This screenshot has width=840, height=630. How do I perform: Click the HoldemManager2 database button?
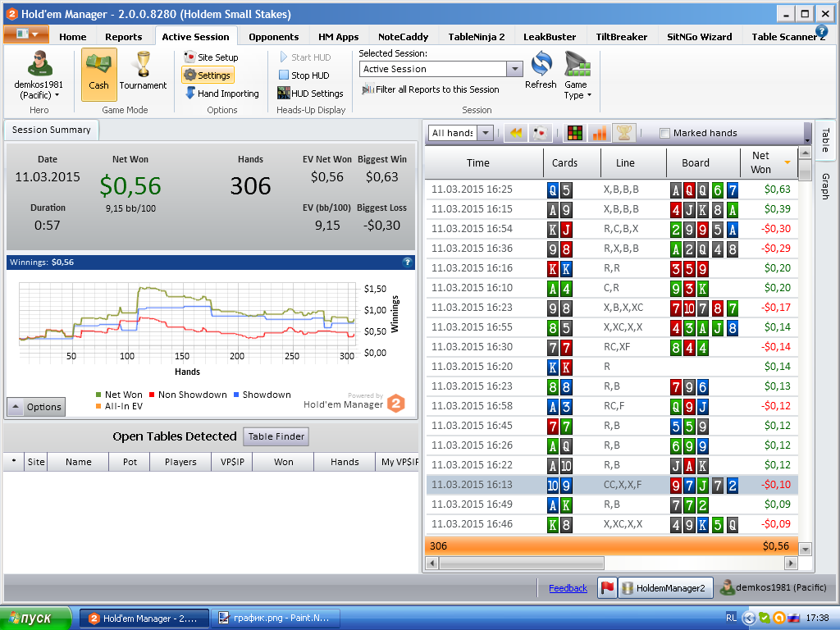click(x=666, y=587)
